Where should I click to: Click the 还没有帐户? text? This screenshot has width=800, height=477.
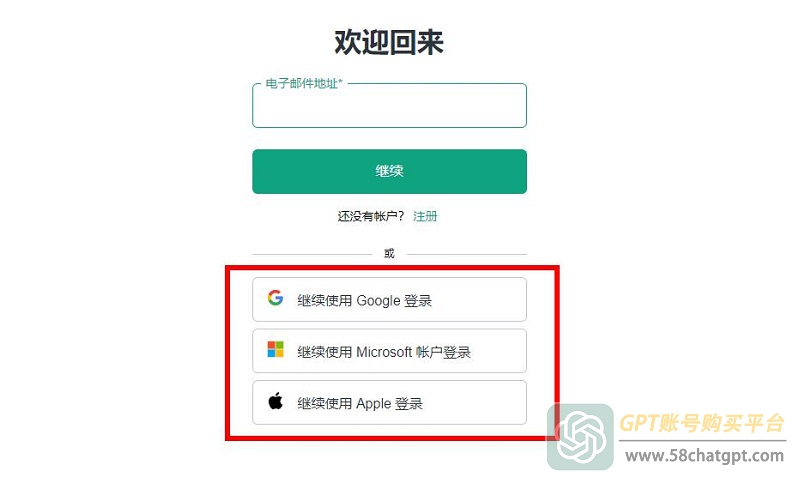371,216
